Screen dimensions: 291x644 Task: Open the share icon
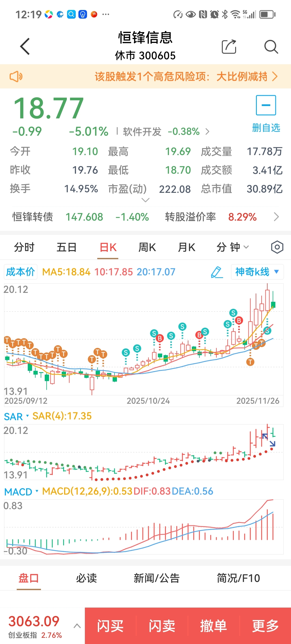[x=229, y=47]
